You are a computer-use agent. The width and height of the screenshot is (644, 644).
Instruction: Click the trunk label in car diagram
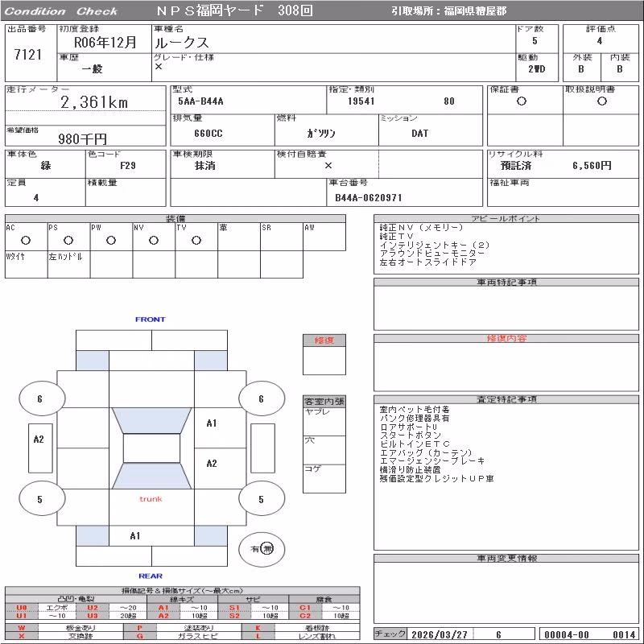click(151, 499)
